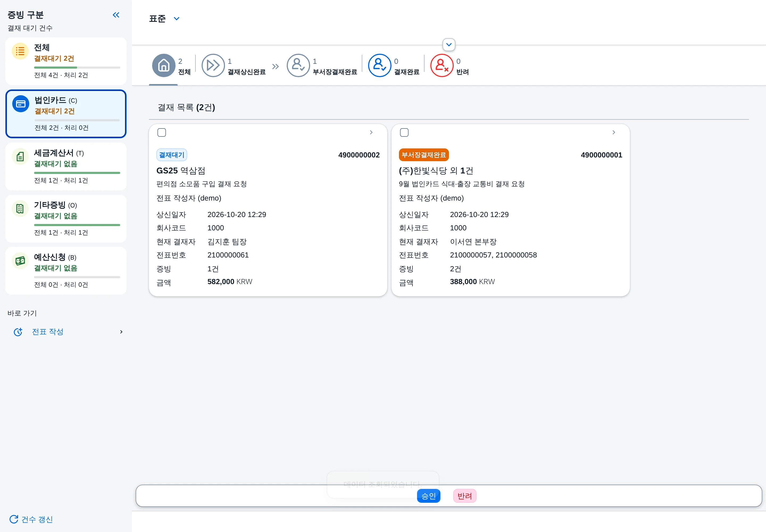This screenshot has width=766, height=532.
Task: Filter by 부서장결재완료 status icon
Action: tap(298, 65)
